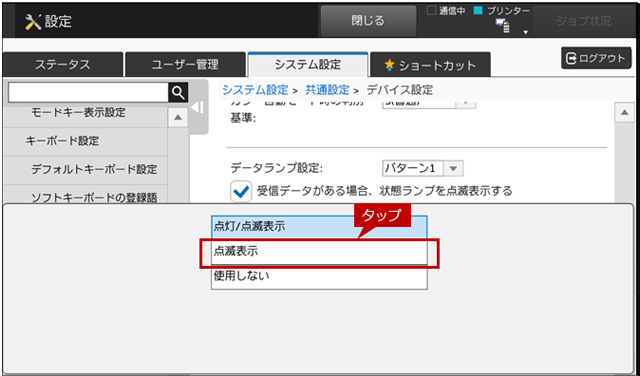
Task: Select the 点灯/点滅表示 option
Action: coord(319,227)
